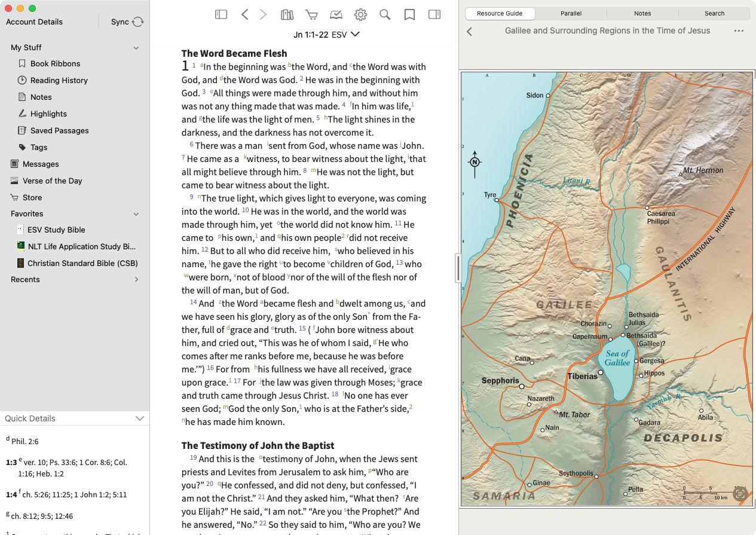Image resolution: width=756 pixels, height=535 pixels.
Task: Click 'Galilee and Surrounding Regions' title
Action: click(608, 30)
